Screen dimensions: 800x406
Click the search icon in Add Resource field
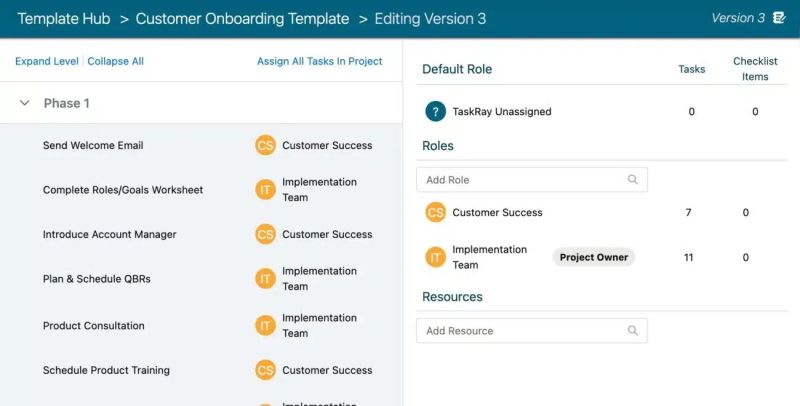[x=632, y=331]
